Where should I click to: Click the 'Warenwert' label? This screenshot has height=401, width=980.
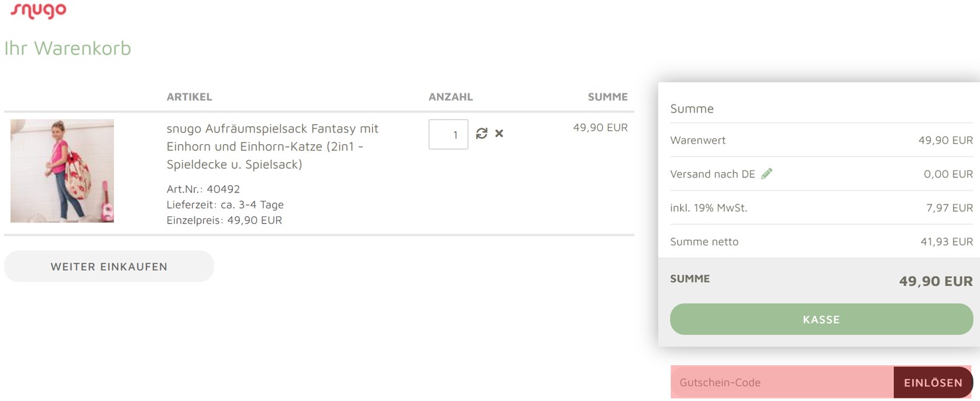tap(698, 140)
